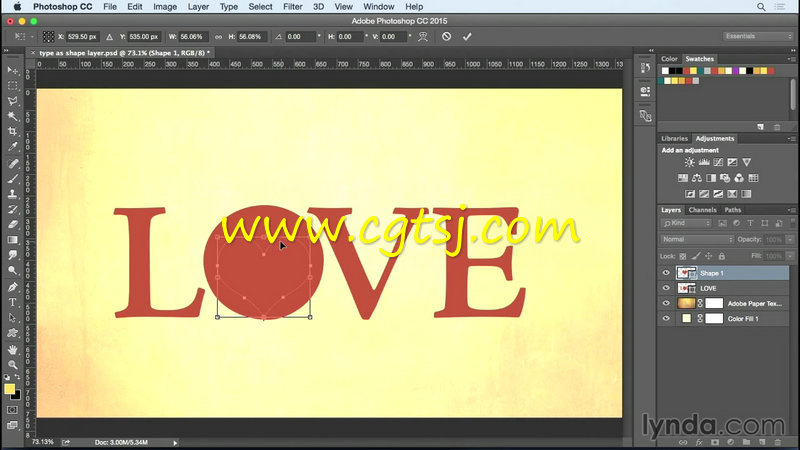This screenshot has height=450, width=800.
Task: Switch to the Channels tab
Action: pyautogui.click(x=702, y=210)
